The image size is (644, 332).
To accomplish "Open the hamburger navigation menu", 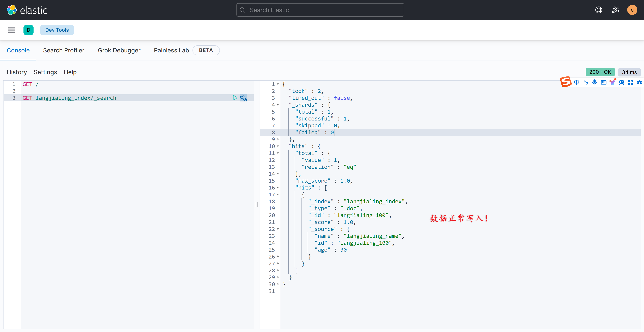I will [12, 30].
